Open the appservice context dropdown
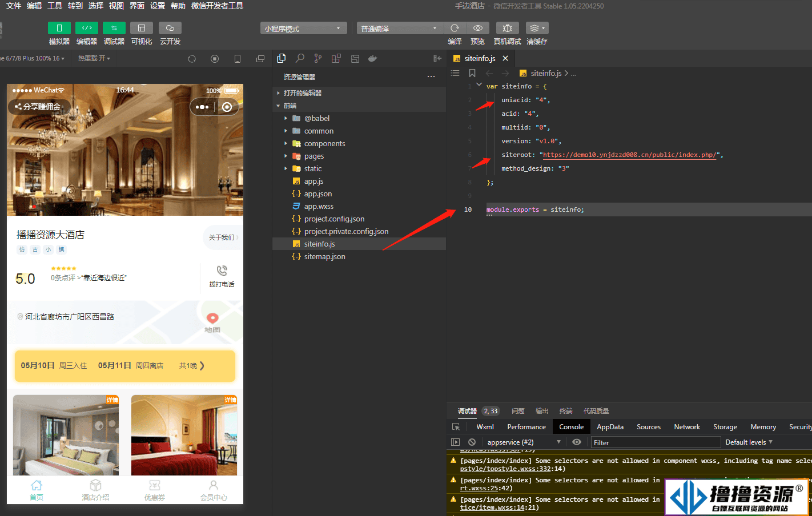 524,442
